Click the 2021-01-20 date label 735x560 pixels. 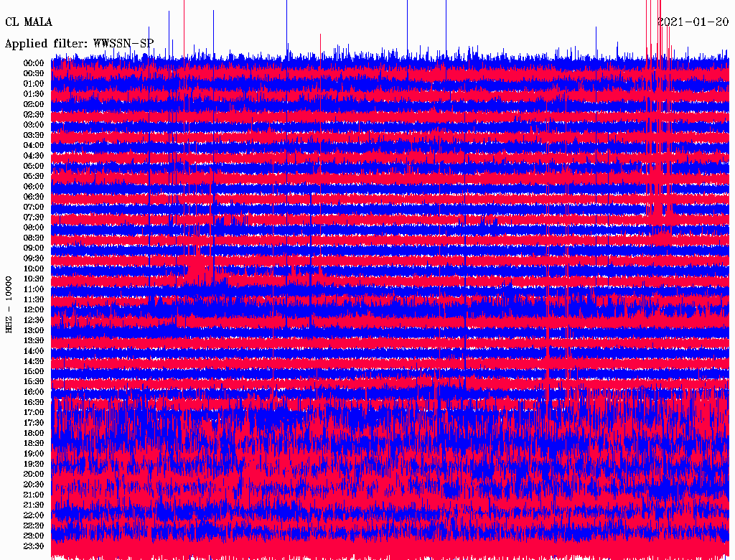tap(693, 22)
